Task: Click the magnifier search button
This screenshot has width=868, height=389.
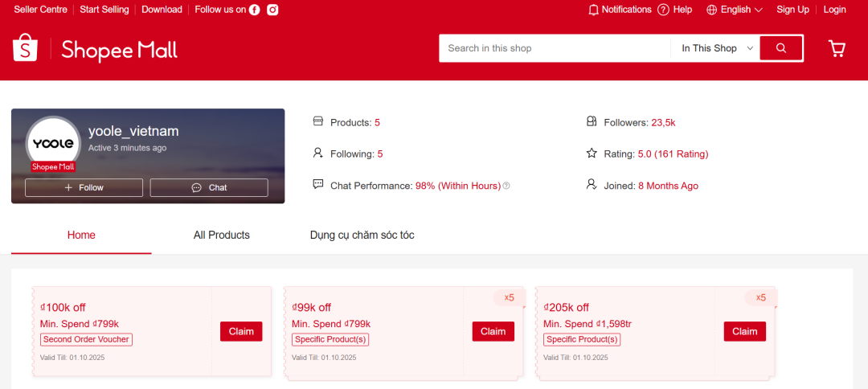Action: pyautogui.click(x=781, y=48)
